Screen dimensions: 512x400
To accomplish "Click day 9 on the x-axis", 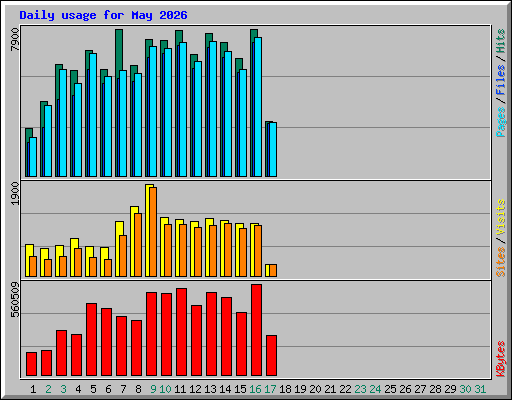I will 153,389.
